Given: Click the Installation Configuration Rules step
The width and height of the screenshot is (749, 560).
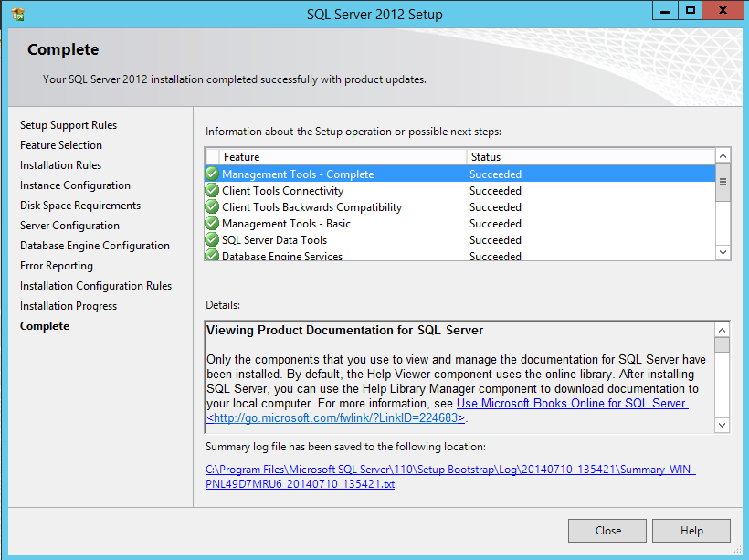Looking at the screenshot, I should (x=96, y=286).
